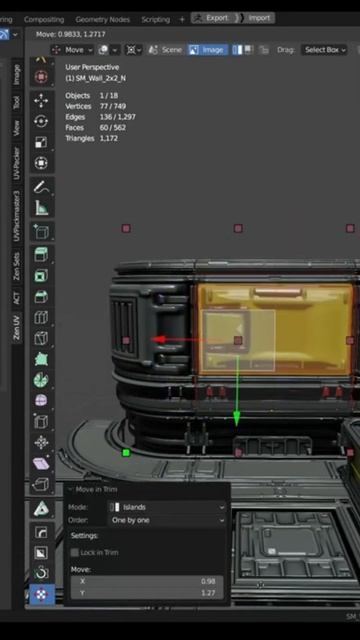
Task: Open the Move tool dropdown in header
Action: point(72,50)
